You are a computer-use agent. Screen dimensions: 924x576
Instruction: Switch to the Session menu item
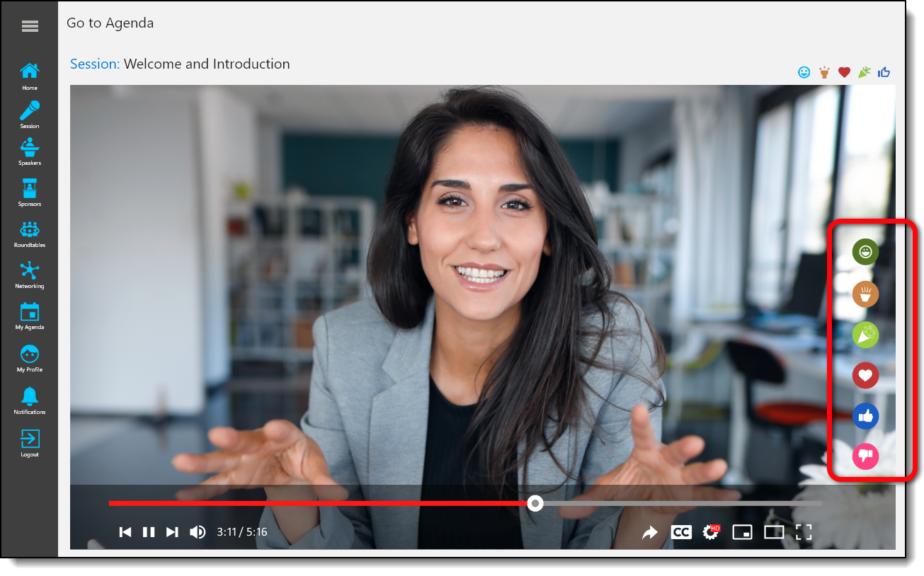(30, 115)
